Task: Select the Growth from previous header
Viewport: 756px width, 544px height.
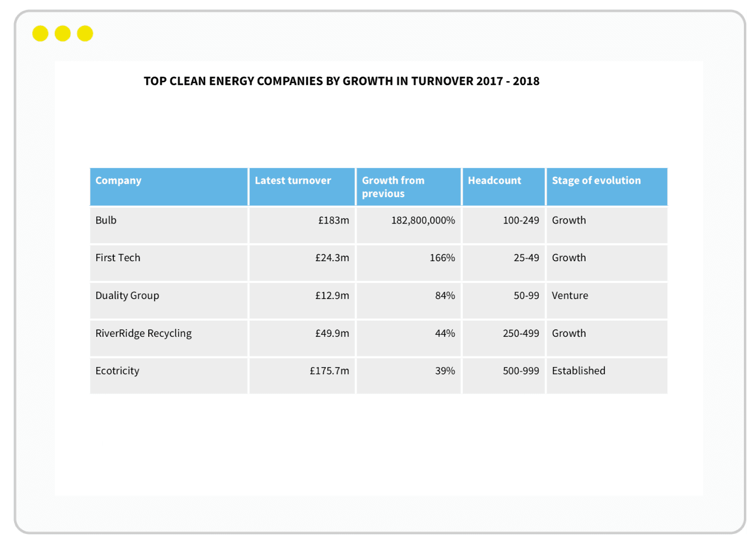Action: pyautogui.click(x=409, y=187)
